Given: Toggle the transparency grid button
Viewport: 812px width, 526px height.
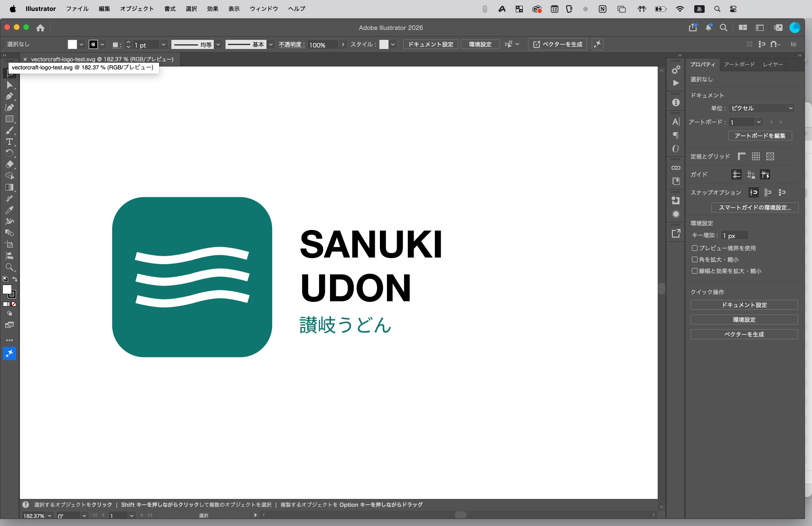Looking at the screenshot, I should pyautogui.click(x=770, y=156).
